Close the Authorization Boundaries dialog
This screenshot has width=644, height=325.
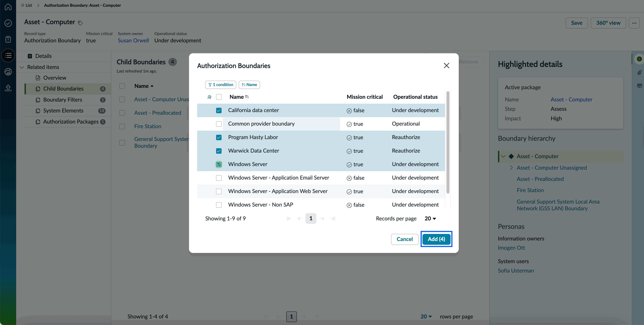446,65
